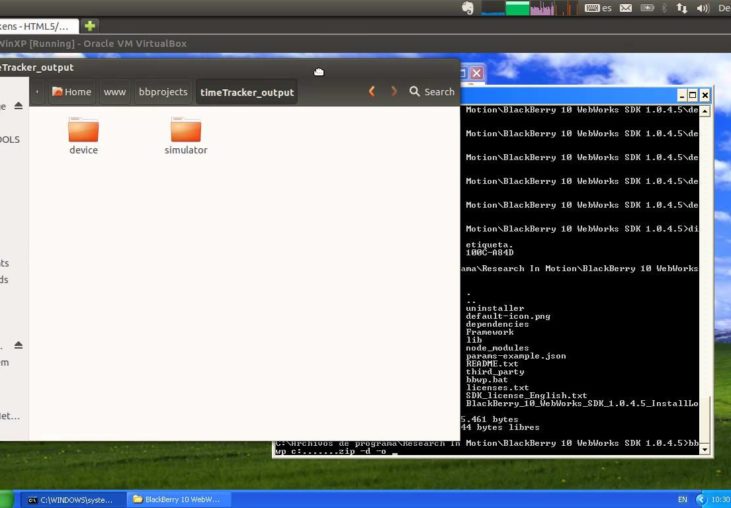Open the simulator folder
This screenshot has width=731, height=508.
(185, 131)
